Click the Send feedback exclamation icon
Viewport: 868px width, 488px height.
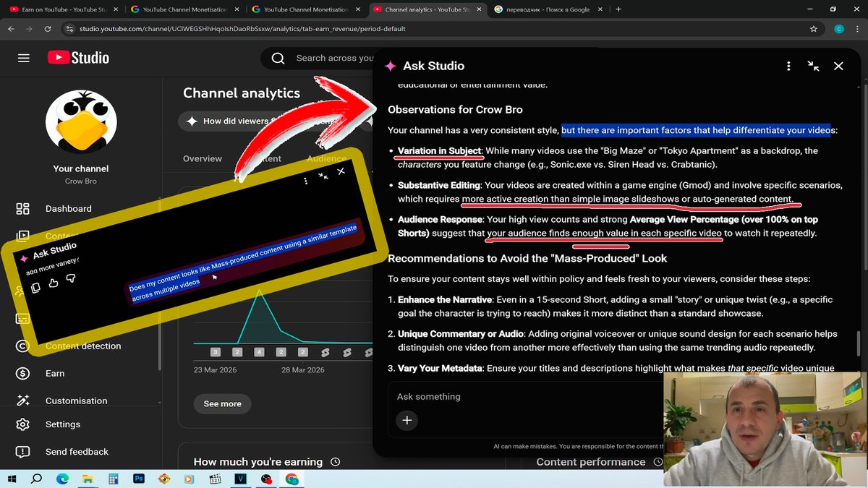[x=23, y=452]
